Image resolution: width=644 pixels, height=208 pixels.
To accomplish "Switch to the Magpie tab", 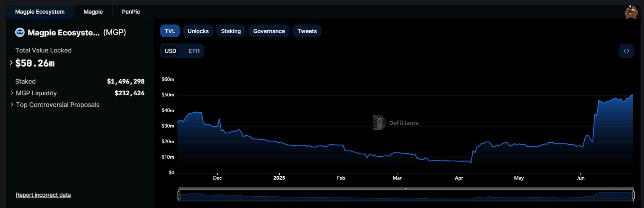I will [93, 12].
